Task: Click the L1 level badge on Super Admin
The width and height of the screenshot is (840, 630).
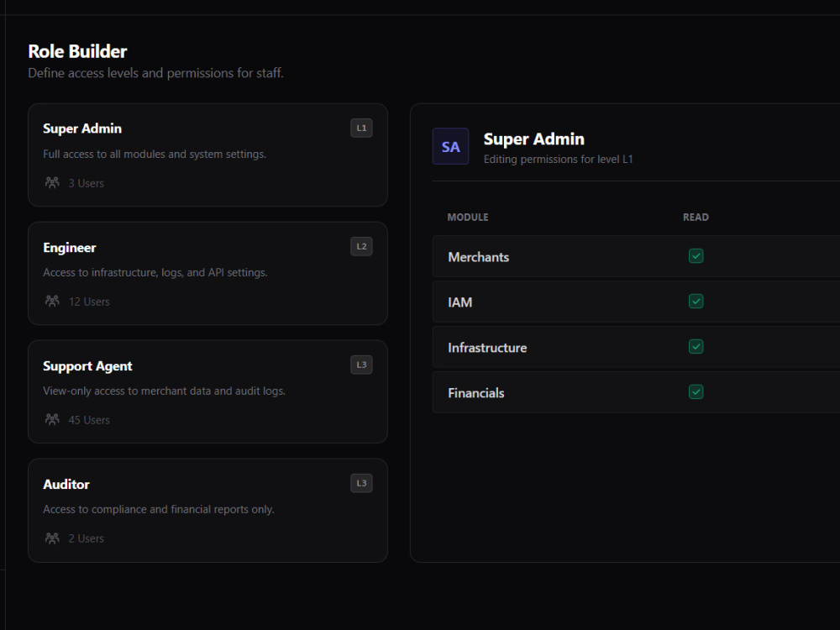Action: click(361, 128)
